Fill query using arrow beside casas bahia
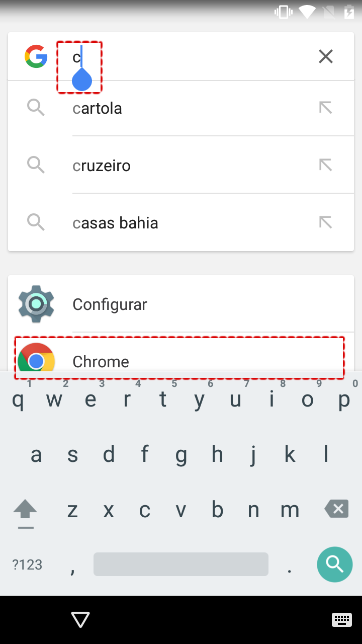 click(326, 222)
